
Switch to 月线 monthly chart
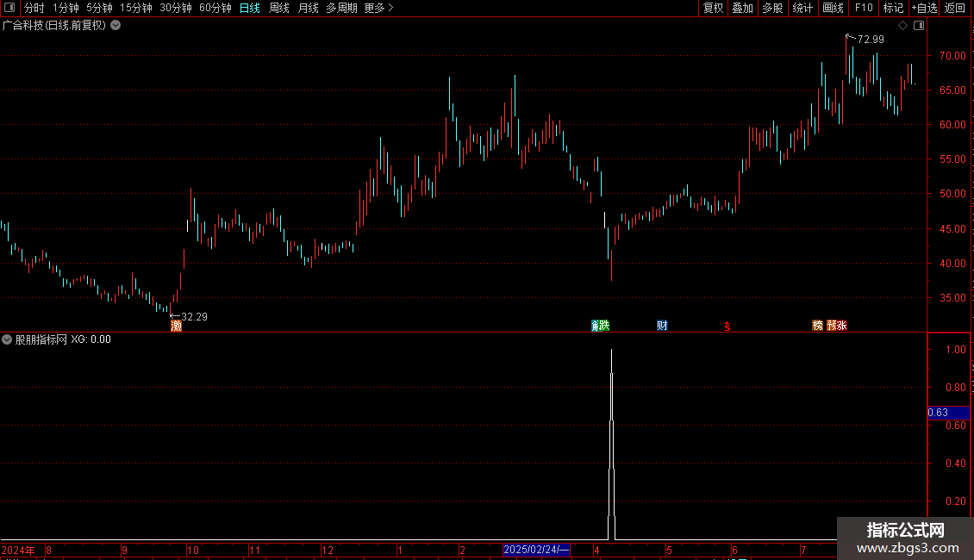pyautogui.click(x=308, y=8)
